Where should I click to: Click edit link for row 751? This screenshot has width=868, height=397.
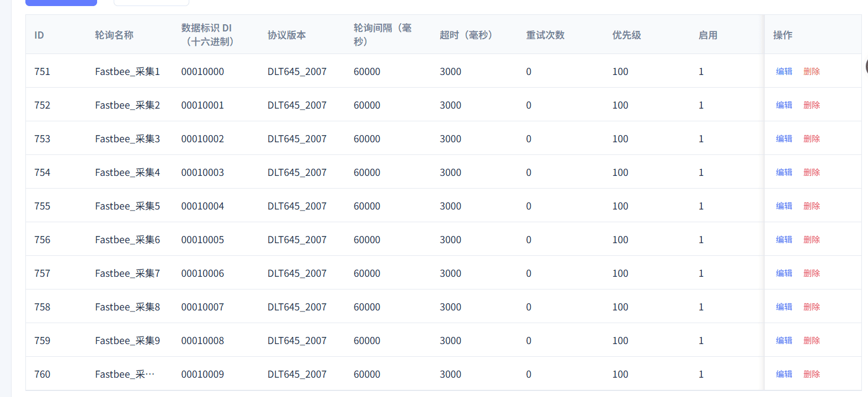click(x=784, y=71)
